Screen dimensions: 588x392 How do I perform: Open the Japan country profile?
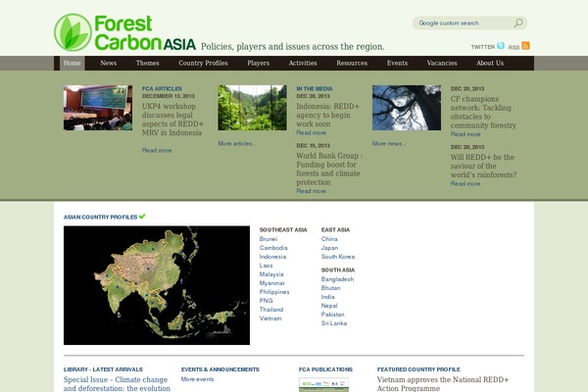pos(329,248)
